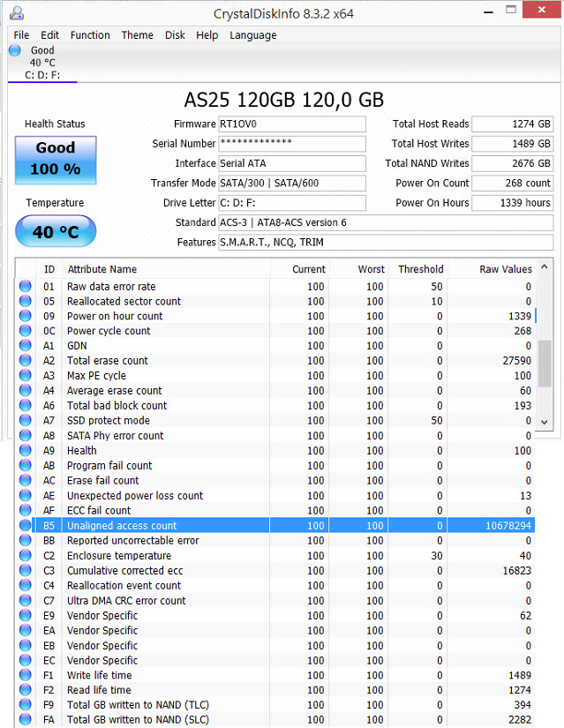Screen dimensions: 564x728
Task: Click scroll down arrow of attribute list
Action: tap(545, 422)
